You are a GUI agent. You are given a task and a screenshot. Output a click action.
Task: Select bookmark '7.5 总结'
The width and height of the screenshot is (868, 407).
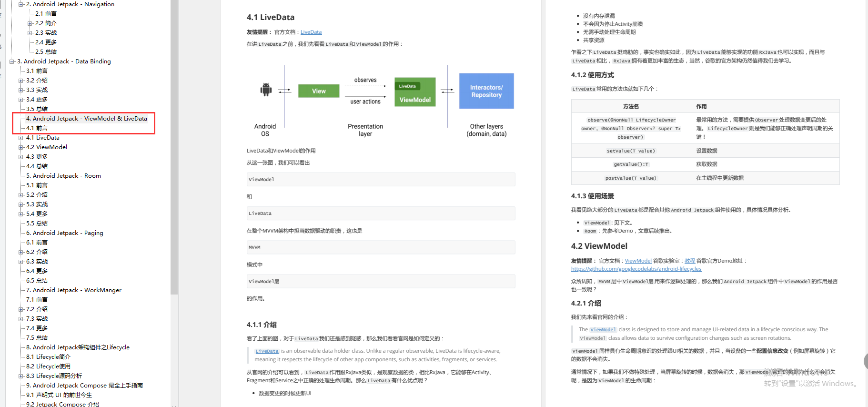pos(37,338)
